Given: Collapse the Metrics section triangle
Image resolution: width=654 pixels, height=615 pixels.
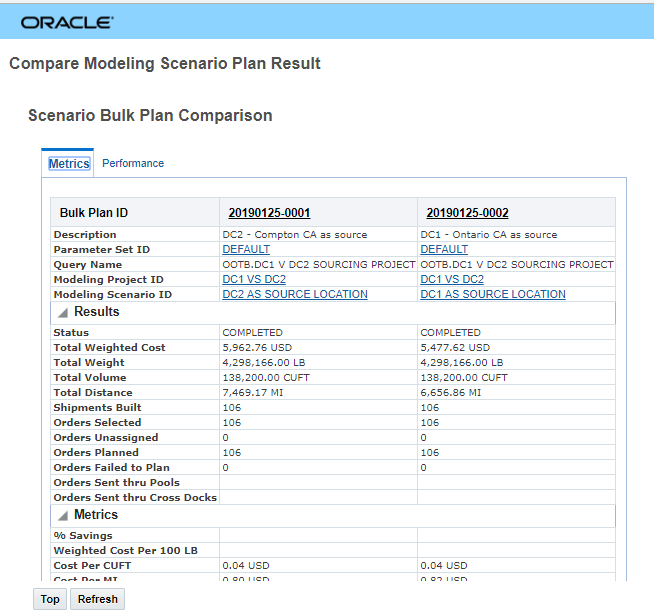Looking at the screenshot, I should [x=62, y=516].
